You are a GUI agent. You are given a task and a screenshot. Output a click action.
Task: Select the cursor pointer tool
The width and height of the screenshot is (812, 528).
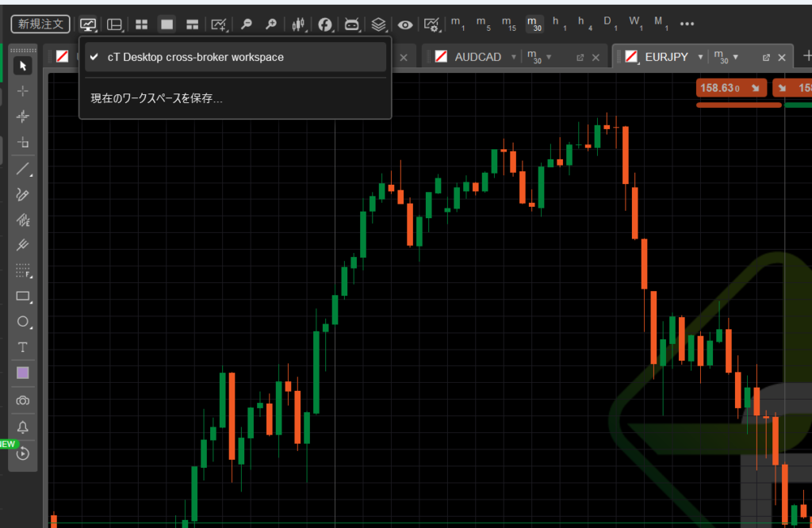pyautogui.click(x=23, y=66)
